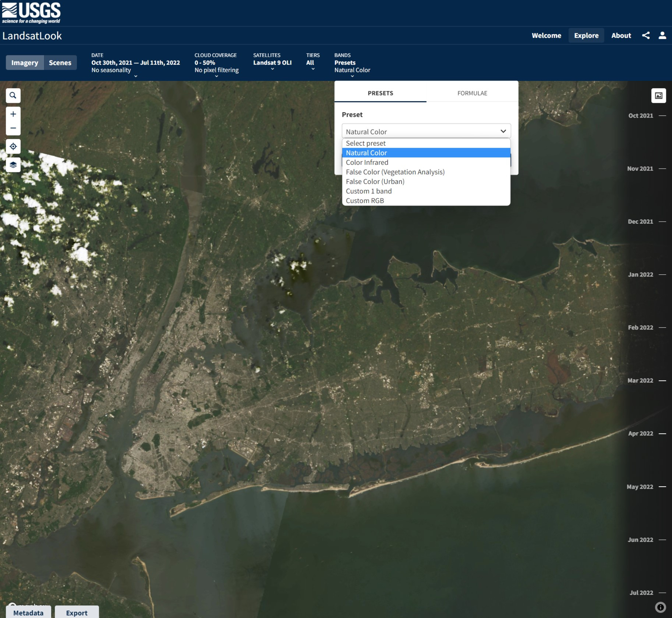Choose False Color (Urban) preset option
This screenshot has width=672, height=618.
tap(375, 181)
